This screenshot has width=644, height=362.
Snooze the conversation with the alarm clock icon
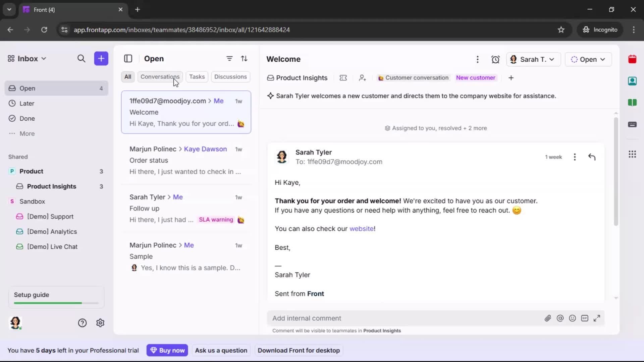[x=495, y=59]
